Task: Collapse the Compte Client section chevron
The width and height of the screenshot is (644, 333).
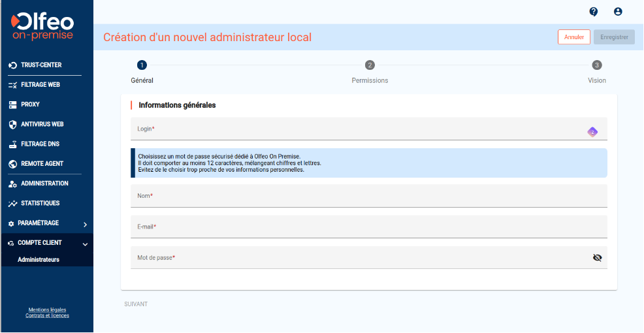Action: click(85, 244)
